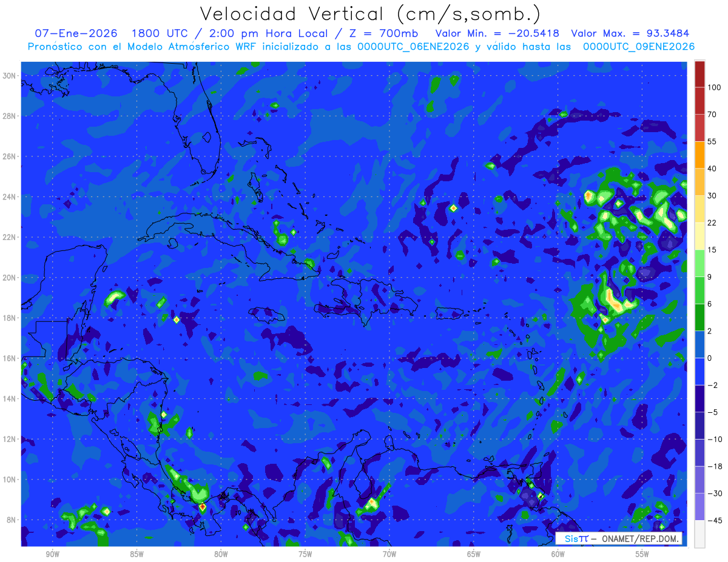
Task: Click the colorbar value label 55
Action: click(712, 141)
